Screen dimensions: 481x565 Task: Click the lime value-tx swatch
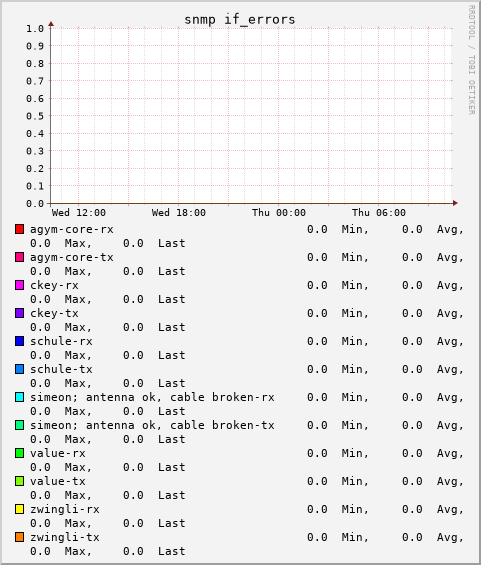19,481
